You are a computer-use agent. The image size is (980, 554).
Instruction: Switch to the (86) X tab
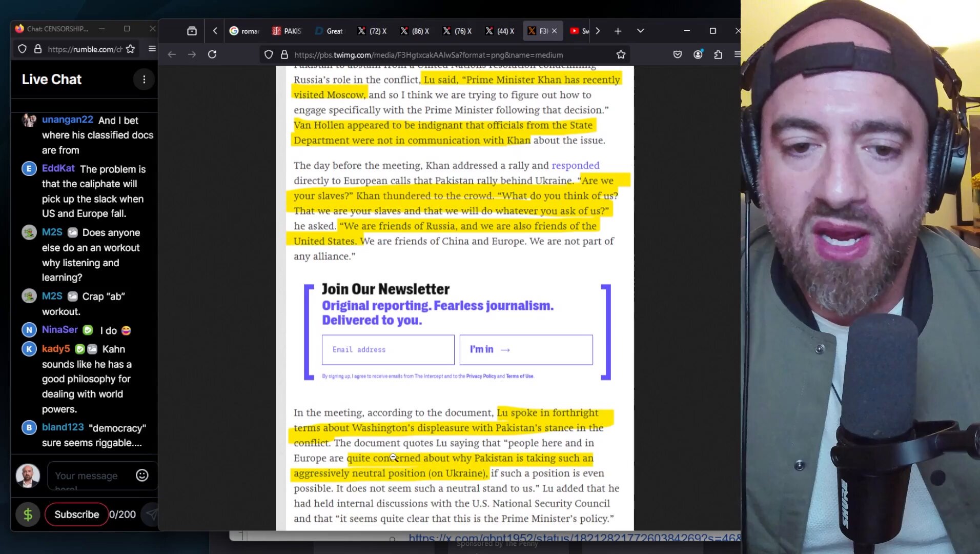[415, 31]
